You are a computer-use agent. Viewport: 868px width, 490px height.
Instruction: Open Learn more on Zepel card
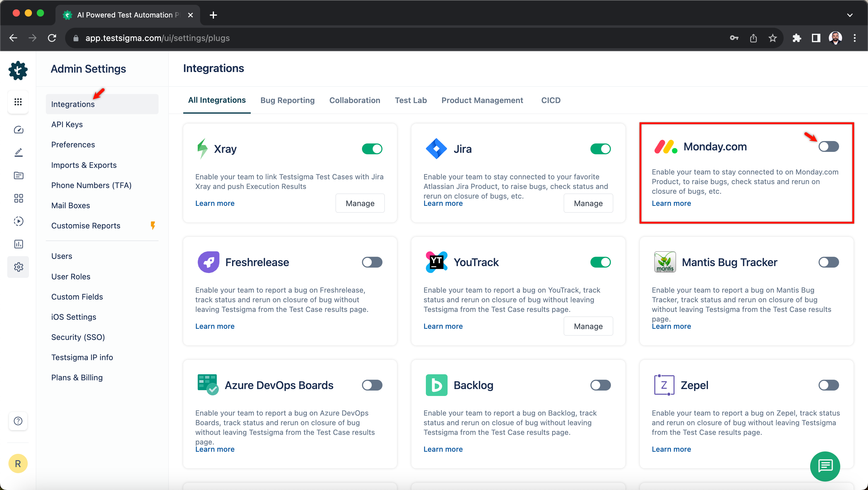point(671,449)
